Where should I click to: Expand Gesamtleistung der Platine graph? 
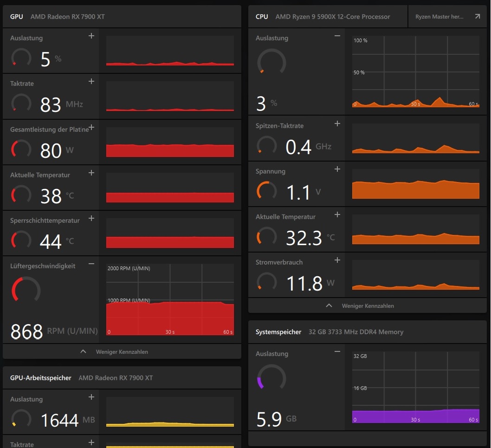tap(91, 127)
